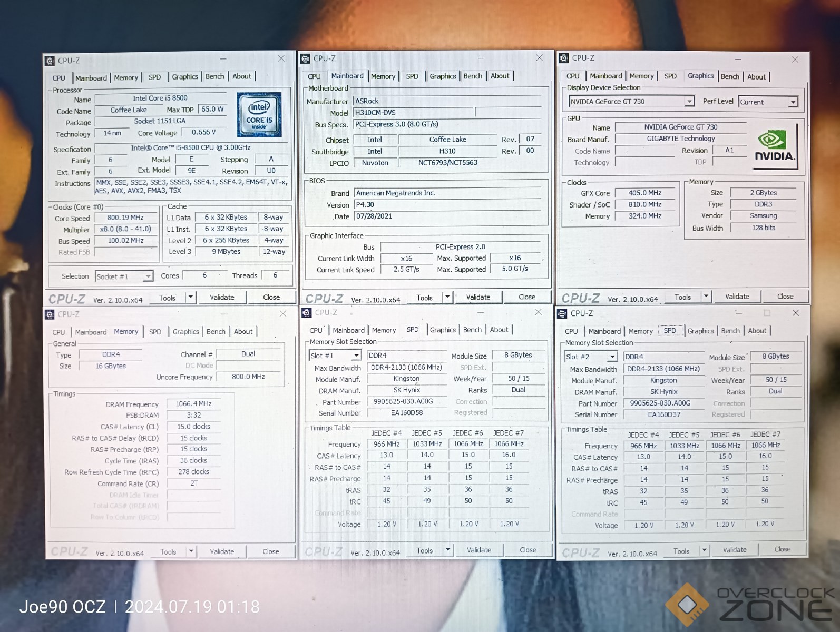Click the 'EA160D37' serial number value
This screenshot has width=840, height=632.
(663, 414)
